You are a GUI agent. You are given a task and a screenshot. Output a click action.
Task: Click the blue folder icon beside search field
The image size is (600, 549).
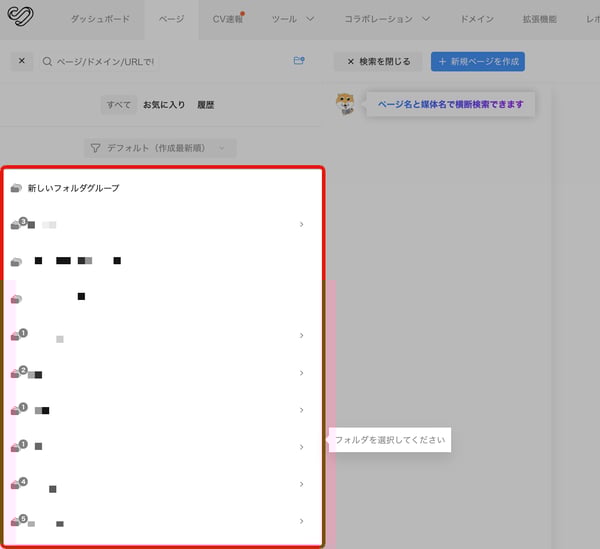coord(298,62)
